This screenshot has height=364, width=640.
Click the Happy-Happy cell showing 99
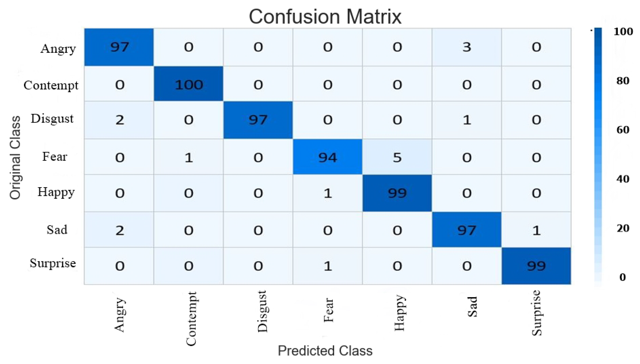pos(397,193)
